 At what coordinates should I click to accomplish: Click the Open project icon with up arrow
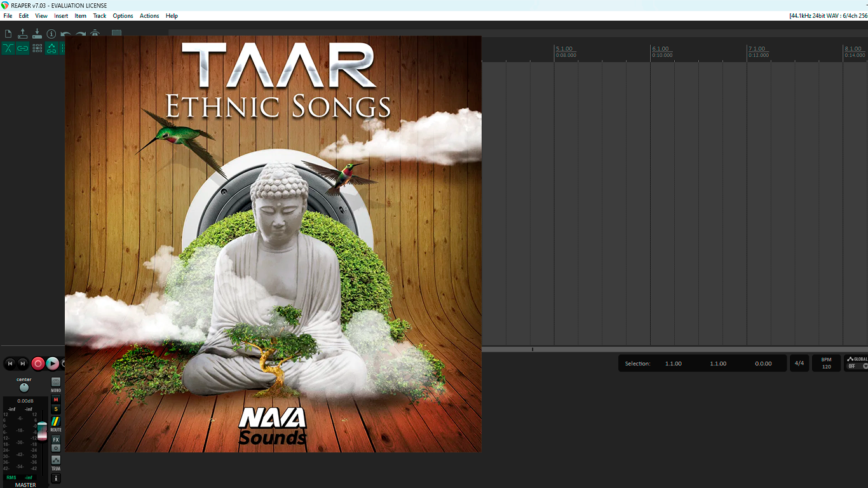pos(22,34)
